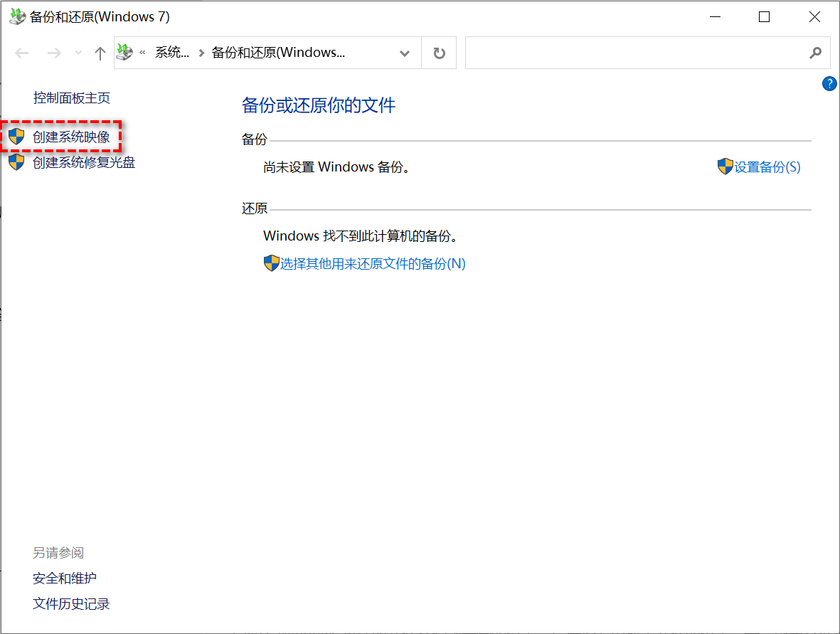840x634 pixels.
Task: Click the 设置备份(S) link
Action: tap(767, 167)
